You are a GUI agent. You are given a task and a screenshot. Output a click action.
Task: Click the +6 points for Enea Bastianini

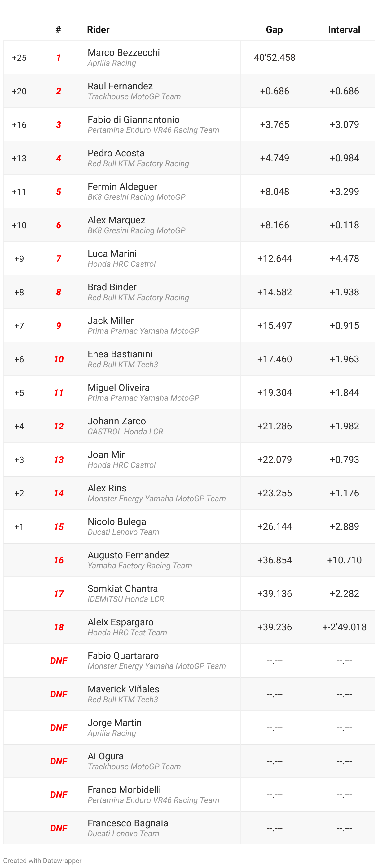(19, 359)
